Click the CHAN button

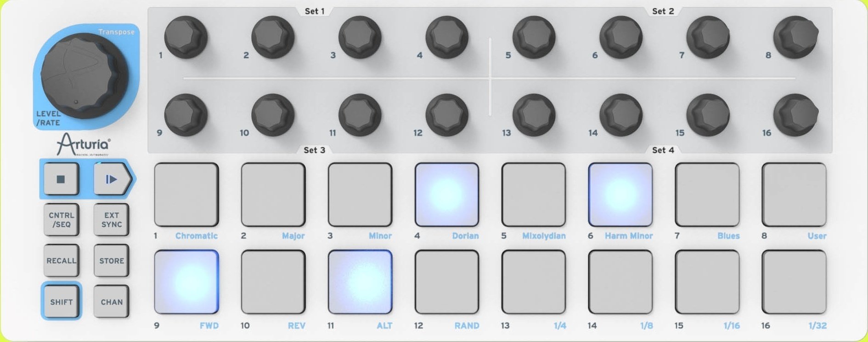coord(112,302)
